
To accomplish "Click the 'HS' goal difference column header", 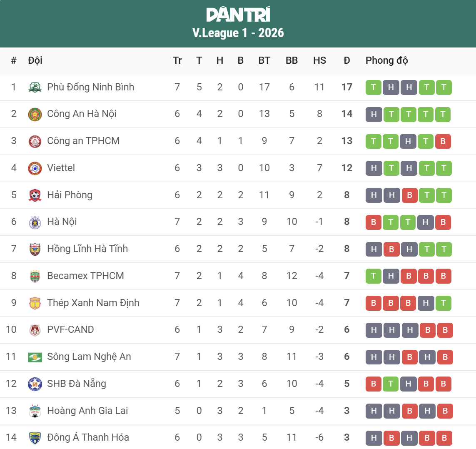I will (319, 60).
